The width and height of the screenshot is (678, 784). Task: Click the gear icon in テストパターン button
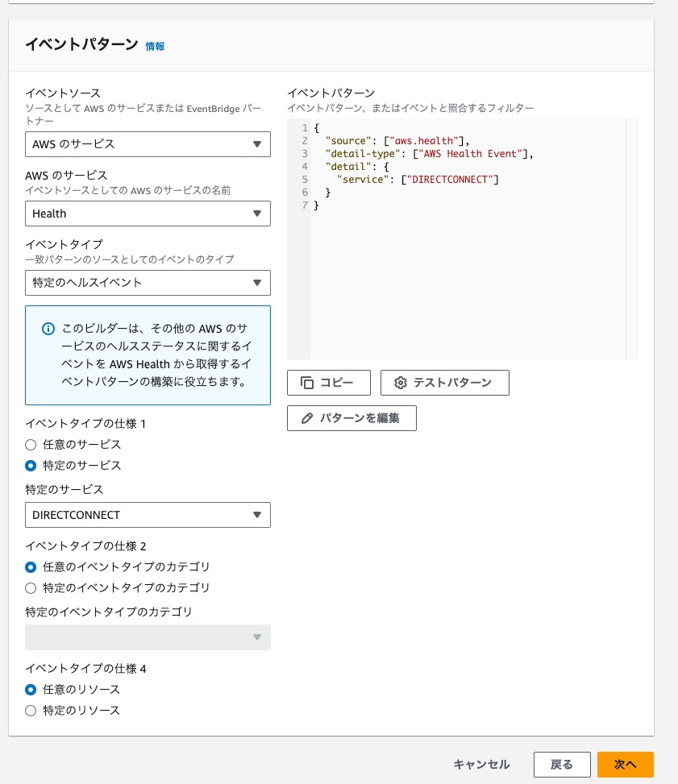(x=401, y=383)
